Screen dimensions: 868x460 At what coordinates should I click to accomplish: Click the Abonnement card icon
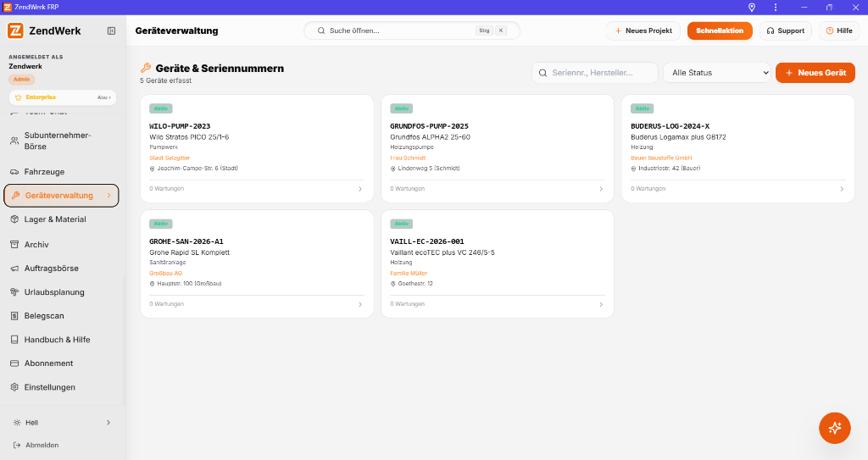click(14, 363)
